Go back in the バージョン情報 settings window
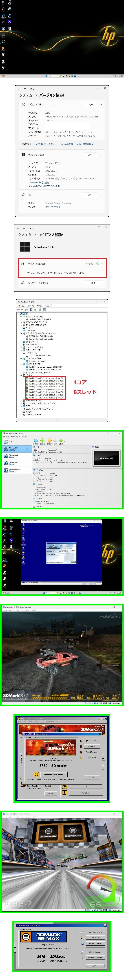 [19, 89]
